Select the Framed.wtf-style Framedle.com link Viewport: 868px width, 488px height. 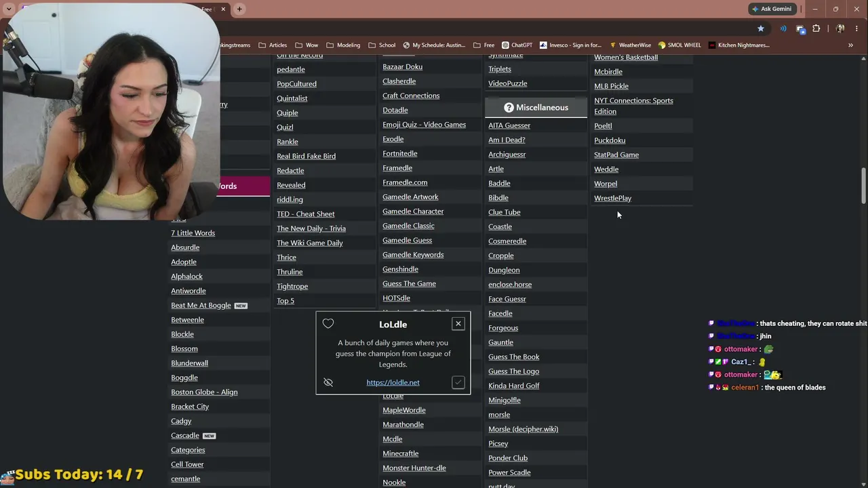[x=405, y=182]
